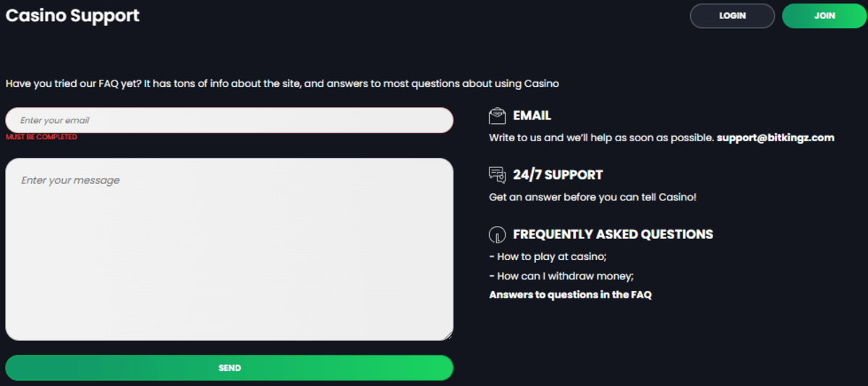The width and height of the screenshot is (868, 386).
Task: Click the 24/7 SUPPORT heading
Action: pos(558,175)
